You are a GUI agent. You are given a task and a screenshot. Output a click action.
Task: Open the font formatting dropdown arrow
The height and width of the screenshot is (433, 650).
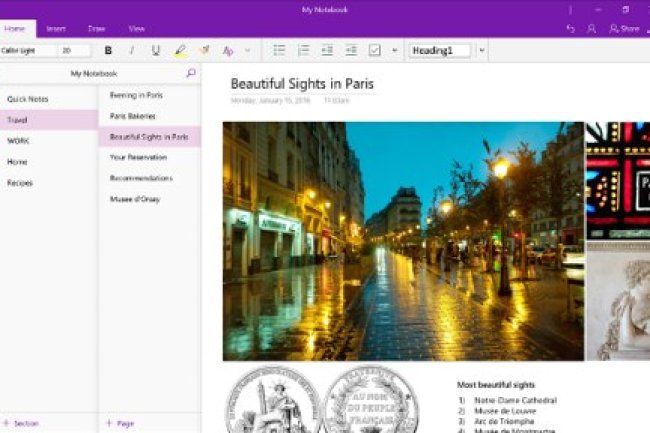tap(247, 51)
